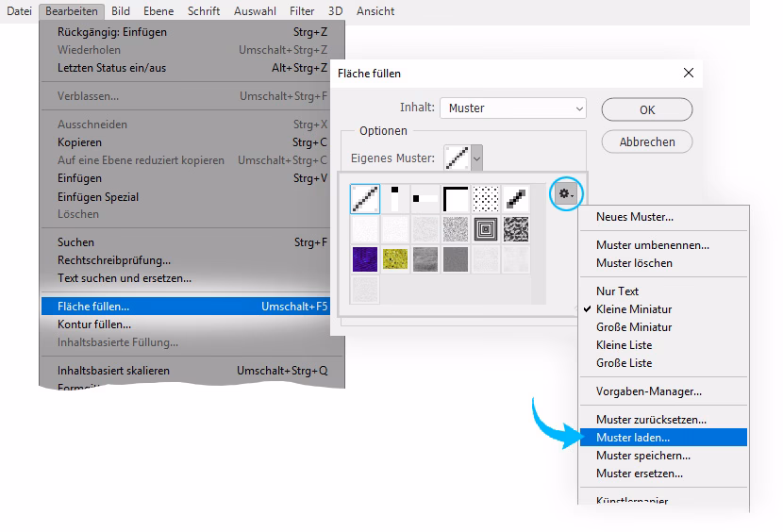
Task: Select the purple pattern swatch
Action: click(365, 258)
